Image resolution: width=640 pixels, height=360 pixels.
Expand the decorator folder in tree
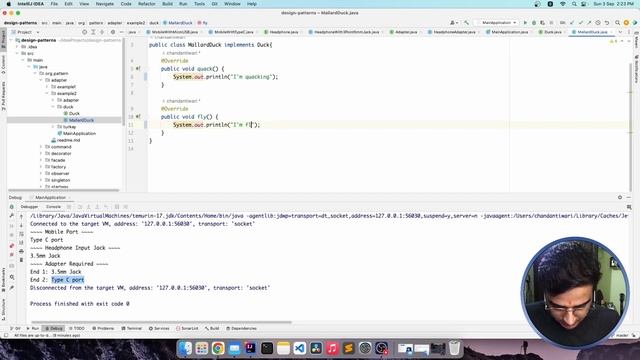41,153
